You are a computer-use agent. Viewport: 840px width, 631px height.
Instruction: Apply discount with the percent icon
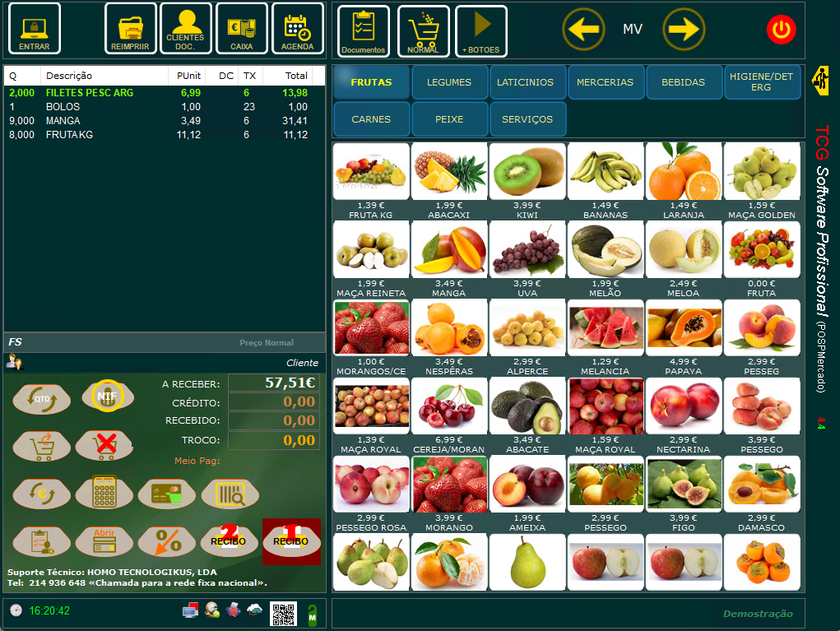point(167,541)
